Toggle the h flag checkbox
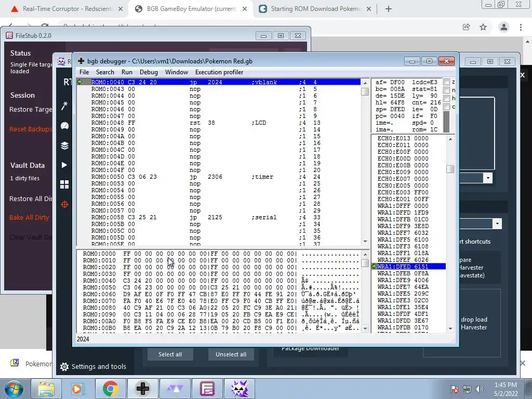This screenshot has width=532, height=399. point(447,98)
